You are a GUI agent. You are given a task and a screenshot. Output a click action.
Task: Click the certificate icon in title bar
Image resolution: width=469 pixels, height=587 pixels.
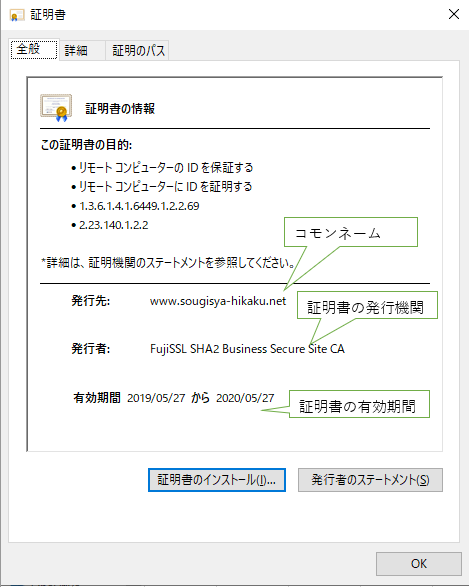(17, 15)
